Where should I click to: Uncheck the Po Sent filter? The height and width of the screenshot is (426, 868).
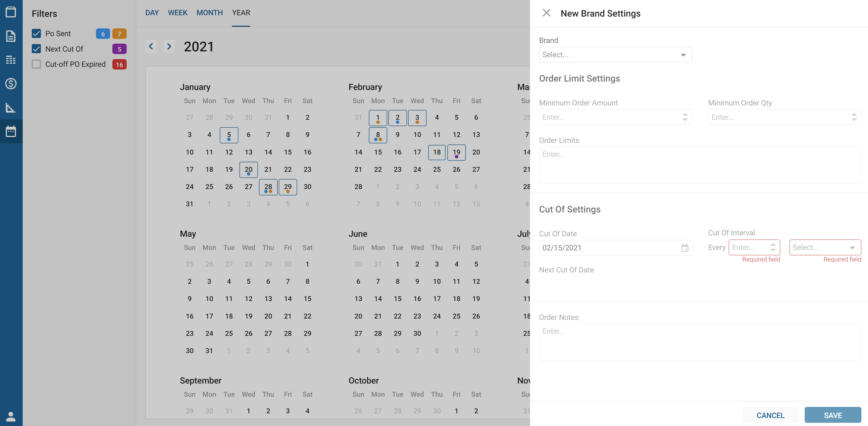[36, 33]
